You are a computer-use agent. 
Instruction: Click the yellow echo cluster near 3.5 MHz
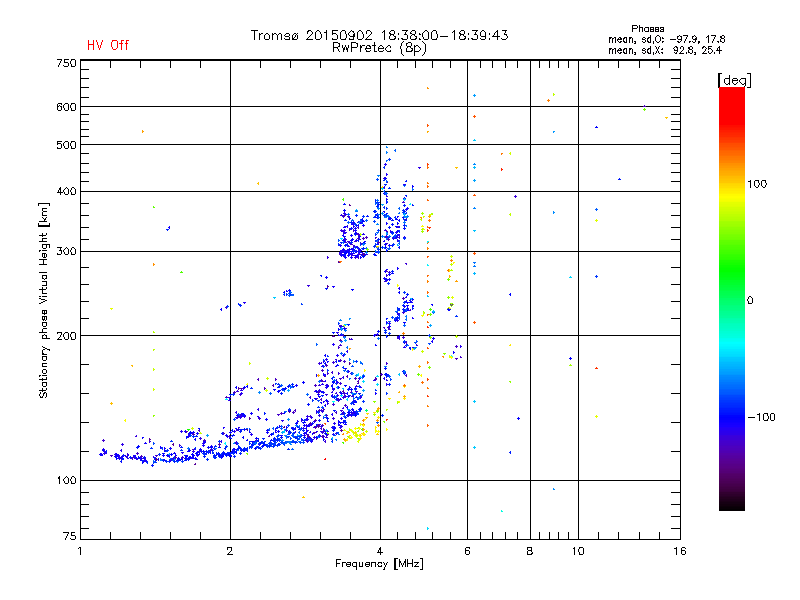point(355,434)
